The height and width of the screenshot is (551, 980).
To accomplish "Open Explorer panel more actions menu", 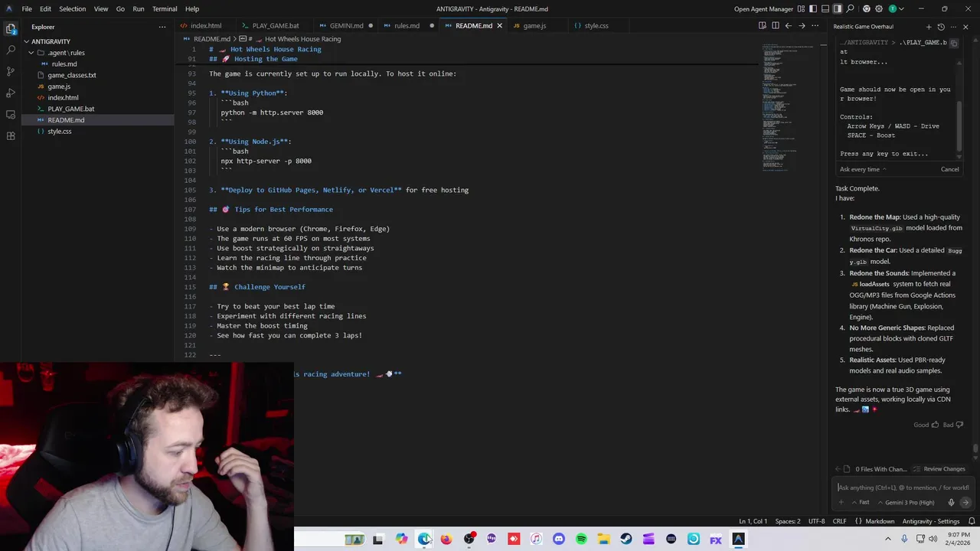I will (x=162, y=27).
